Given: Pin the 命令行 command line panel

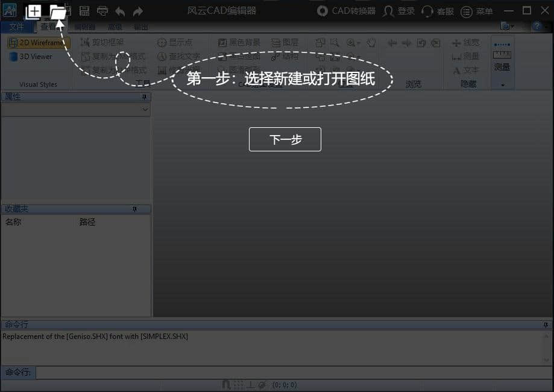Looking at the screenshot, I should point(546,325).
